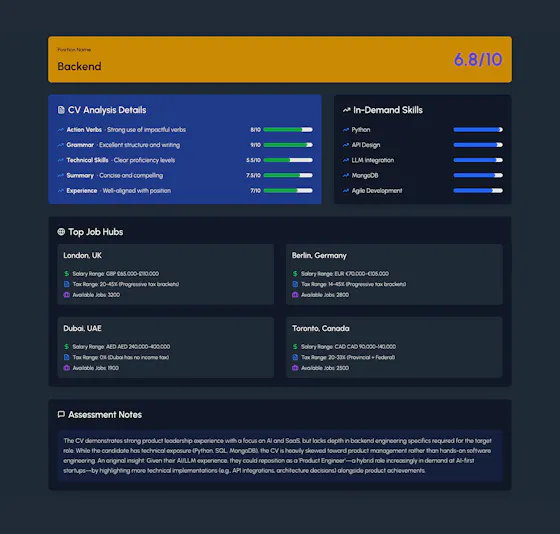Viewport: 560px width, 534px height.
Task: Click the Action Verbs green progress bar
Action: point(288,130)
